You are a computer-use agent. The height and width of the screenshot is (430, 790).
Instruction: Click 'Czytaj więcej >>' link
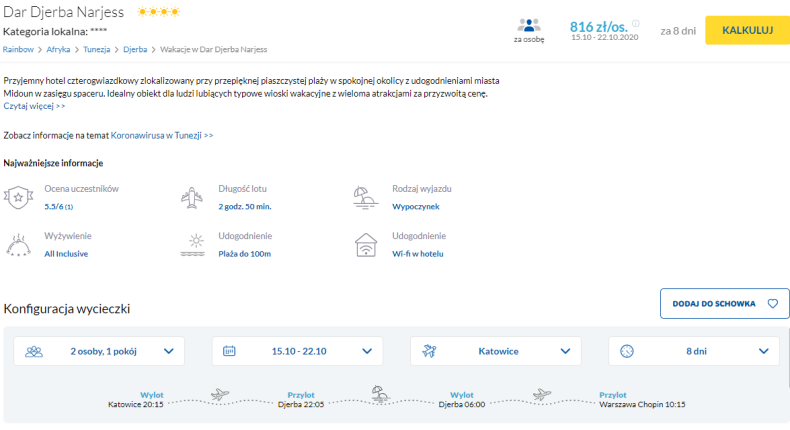[x=34, y=106]
